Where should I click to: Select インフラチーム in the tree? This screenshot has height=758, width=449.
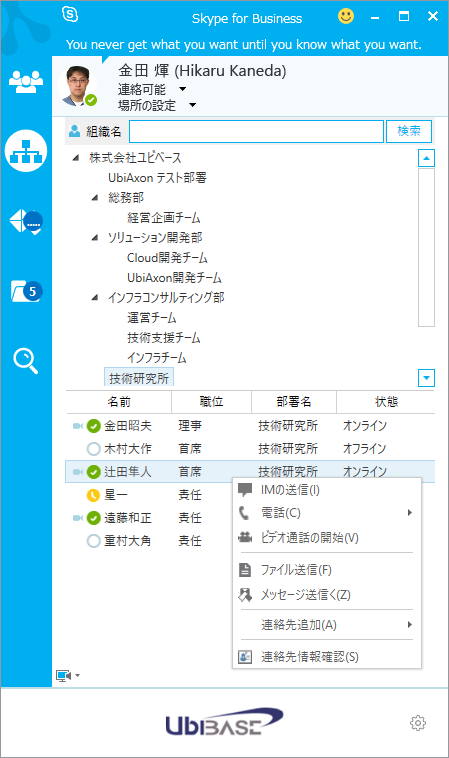157,358
